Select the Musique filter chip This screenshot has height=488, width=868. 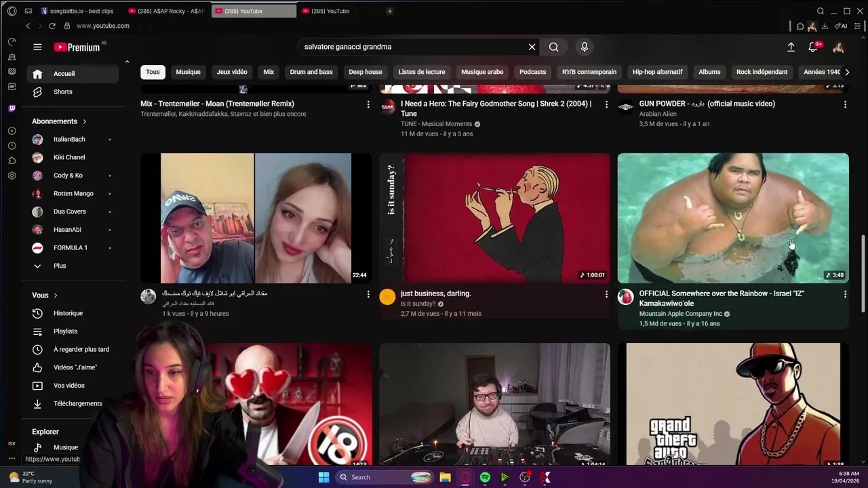[x=188, y=72]
